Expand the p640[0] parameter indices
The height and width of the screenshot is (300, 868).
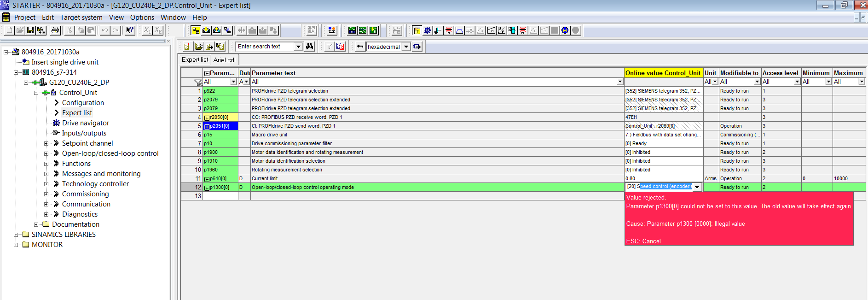[x=207, y=179]
